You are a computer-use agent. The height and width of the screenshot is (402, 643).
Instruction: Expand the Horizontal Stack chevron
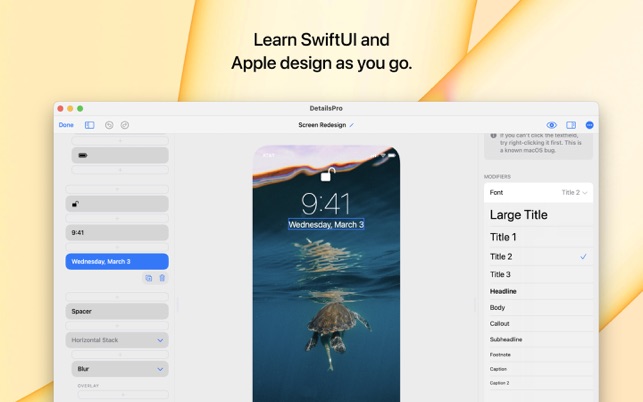click(160, 340)
